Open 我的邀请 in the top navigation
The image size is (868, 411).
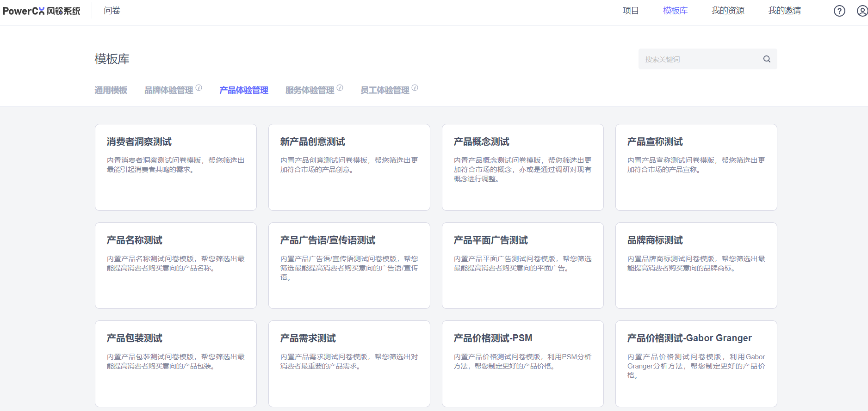784,11
